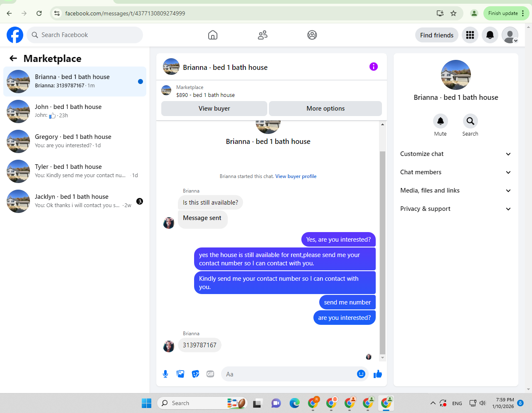The image size is (532, 413).
Task: Click Brianna's avatar beside 3139787167 message
Action: tap(169, 346)
